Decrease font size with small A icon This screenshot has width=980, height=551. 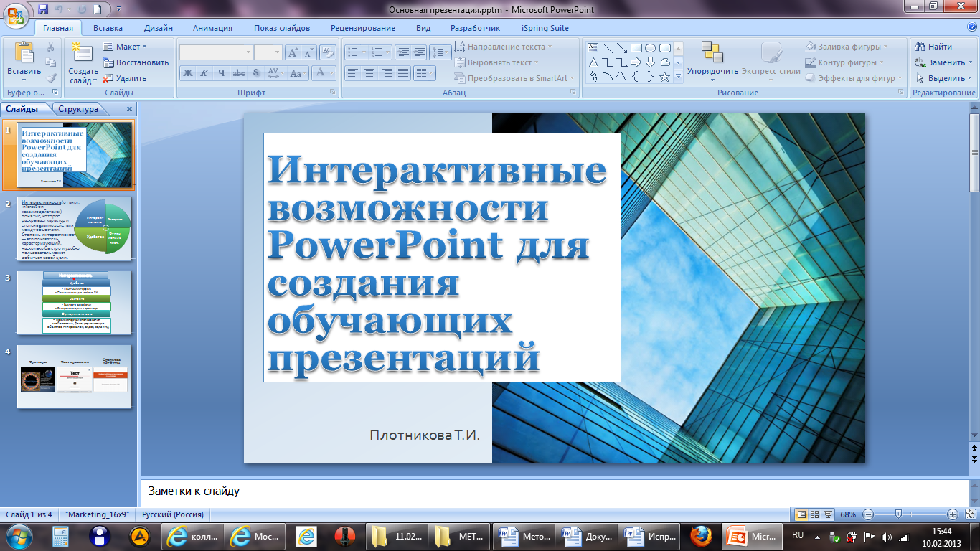point(309,52)
